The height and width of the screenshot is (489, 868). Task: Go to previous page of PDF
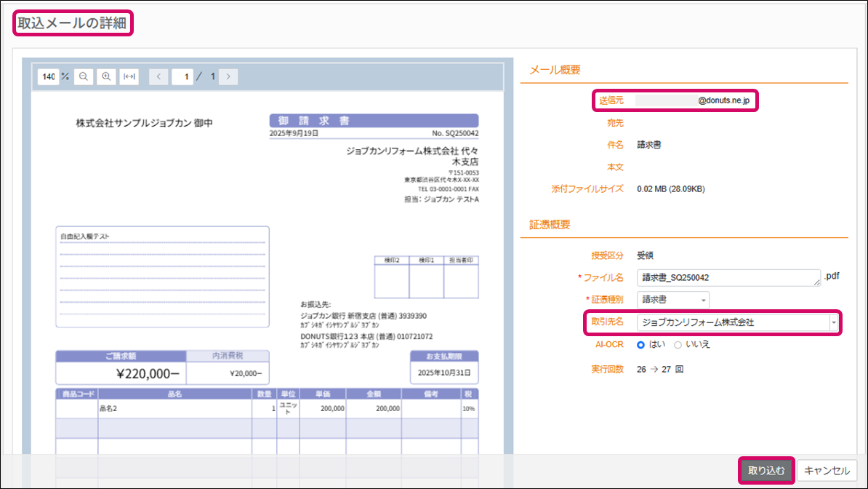tap(159, 76)
